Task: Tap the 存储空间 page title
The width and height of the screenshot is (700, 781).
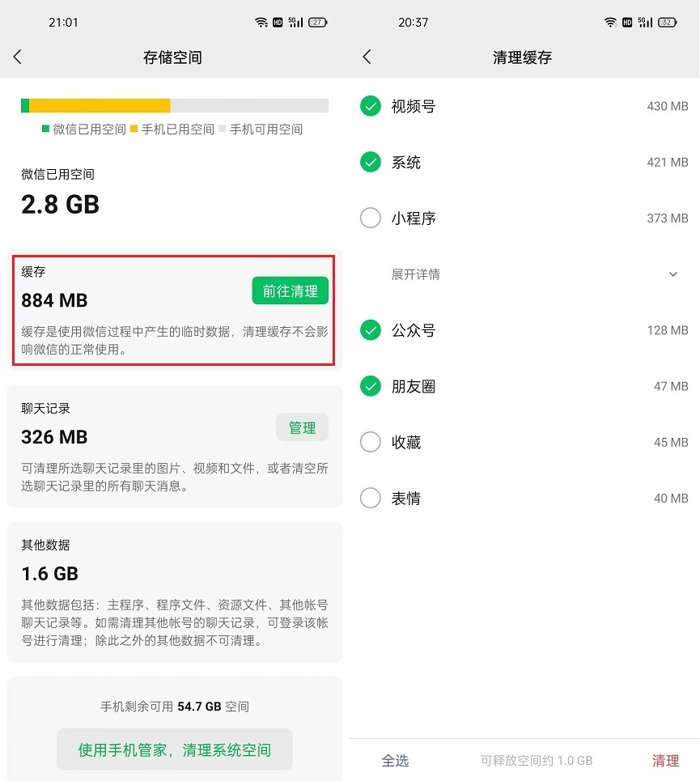Action: pos(172,57)
